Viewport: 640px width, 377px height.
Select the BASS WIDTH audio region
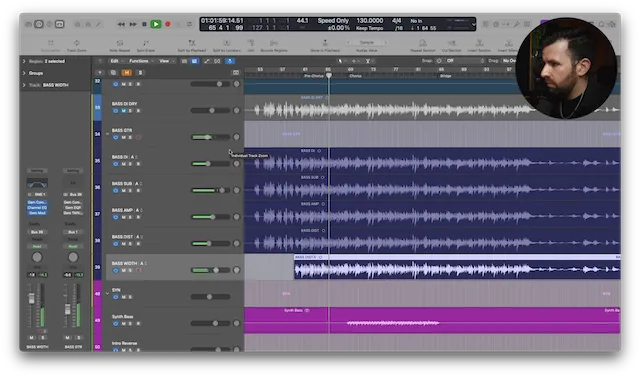coord(457,267)
